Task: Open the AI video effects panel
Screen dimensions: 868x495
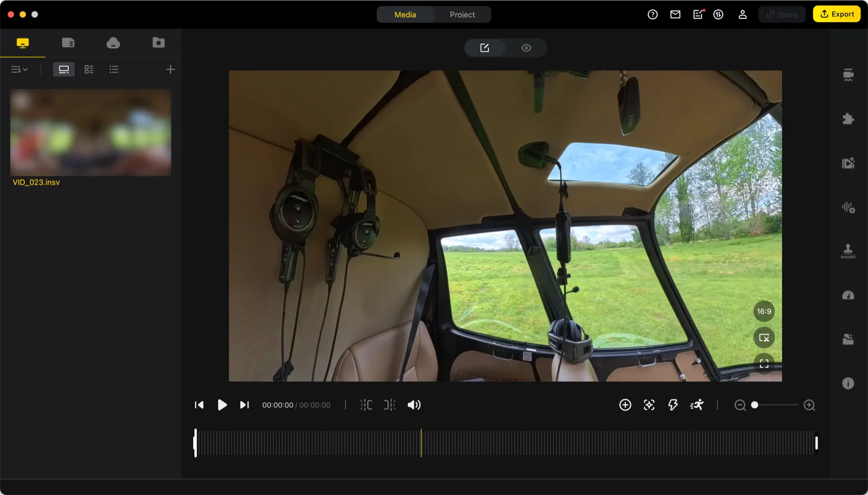Action: click(848, 163)
